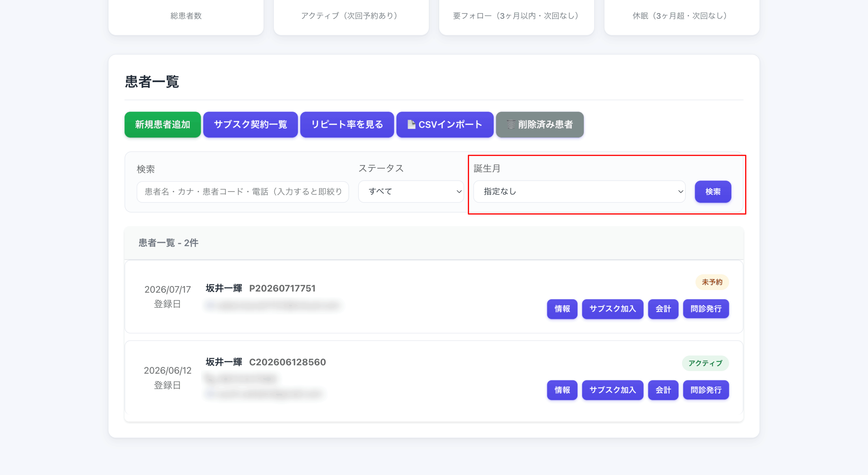Click the 検索 button
The width and height of the screenshot is (868, 475).
[713, 192]
